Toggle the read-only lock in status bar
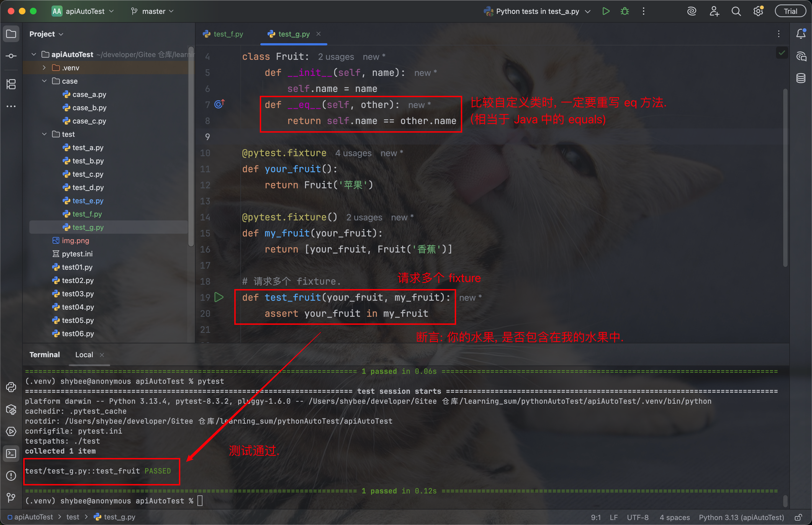812x525 pixels. click(x=798, y=517)
